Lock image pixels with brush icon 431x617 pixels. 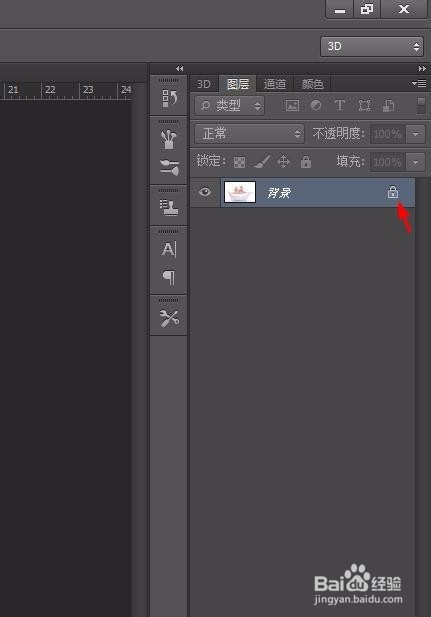pyautogui.click(x=262, y=161)
